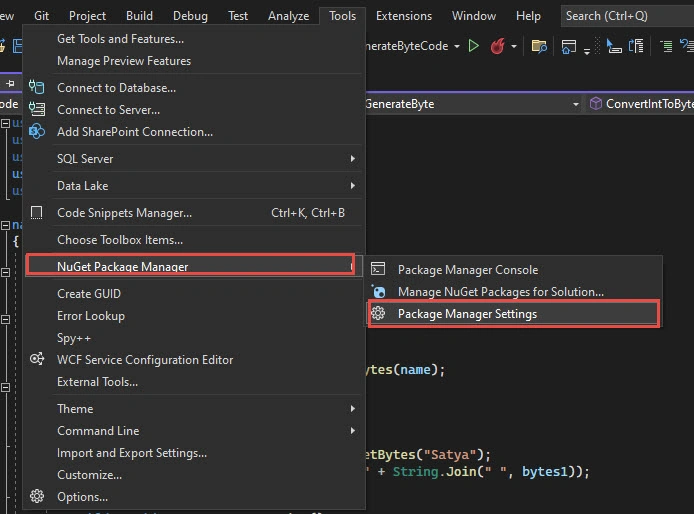Image resolution: width=694 pixels, height=514 pixels.
Task: Click the toolbar overflow dropdown arrow
Action: tap(587, 51)
